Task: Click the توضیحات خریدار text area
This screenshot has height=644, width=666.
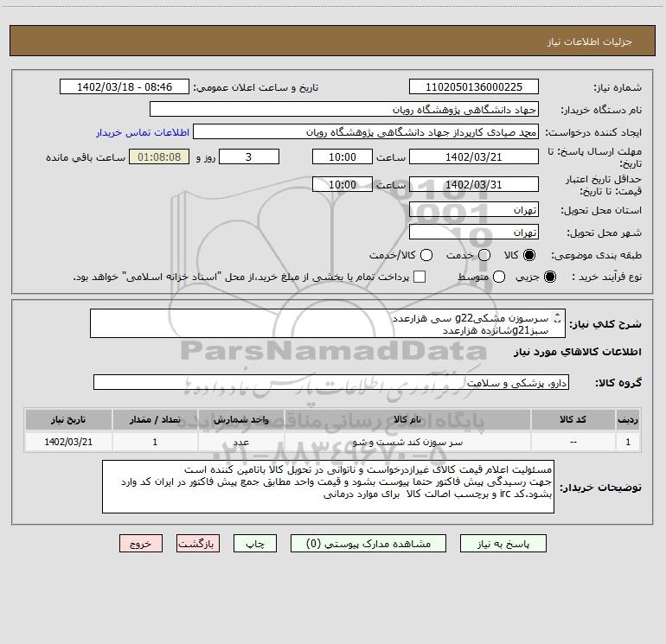Action: (328, 487)
